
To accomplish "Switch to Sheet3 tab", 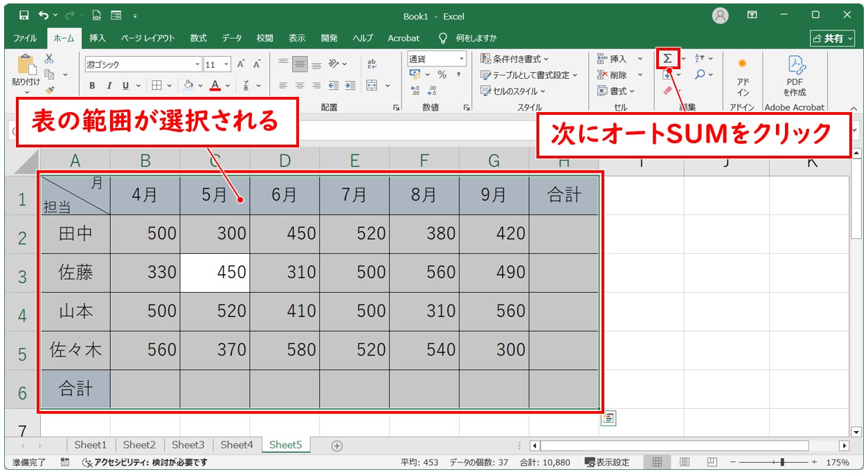I will pos(188,445).
